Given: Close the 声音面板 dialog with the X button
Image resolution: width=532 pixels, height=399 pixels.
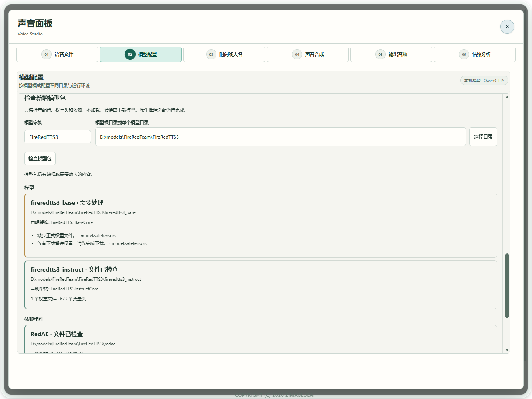Looking at the screenshot, I should (507, 27).
